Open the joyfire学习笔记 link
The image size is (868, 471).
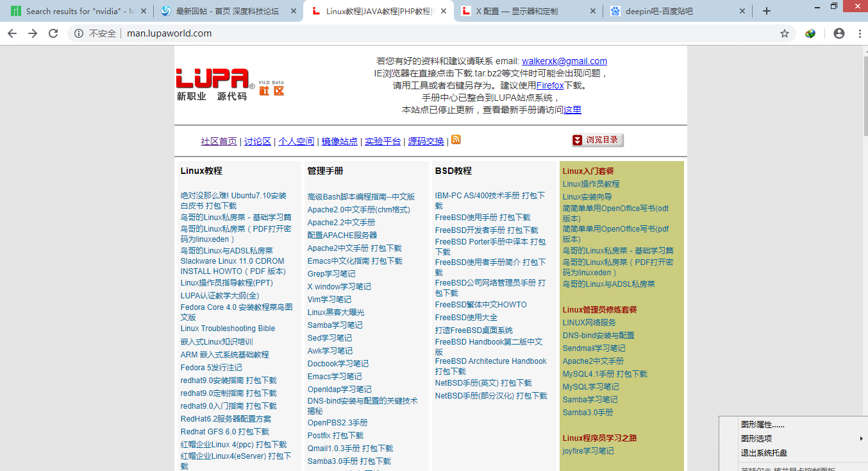[588, 451]
